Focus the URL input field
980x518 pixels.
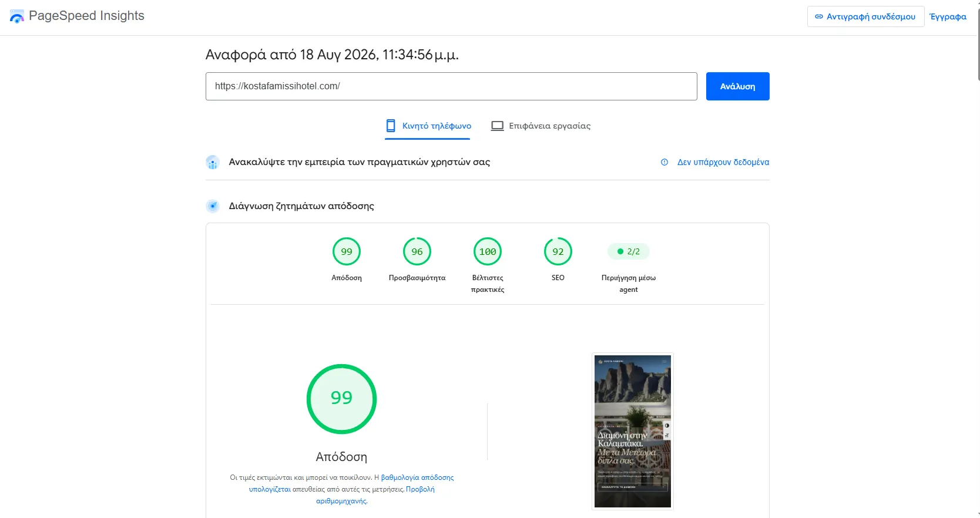(451, 86)
